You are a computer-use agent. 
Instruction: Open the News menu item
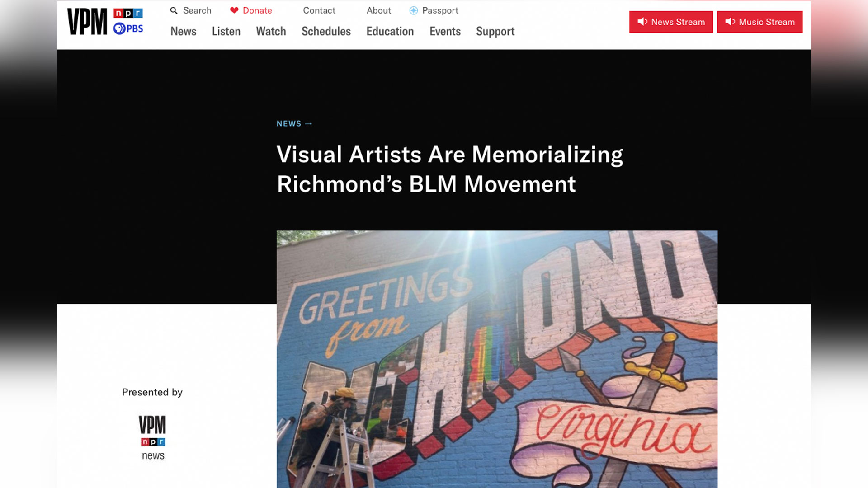(x=183, y=32)
